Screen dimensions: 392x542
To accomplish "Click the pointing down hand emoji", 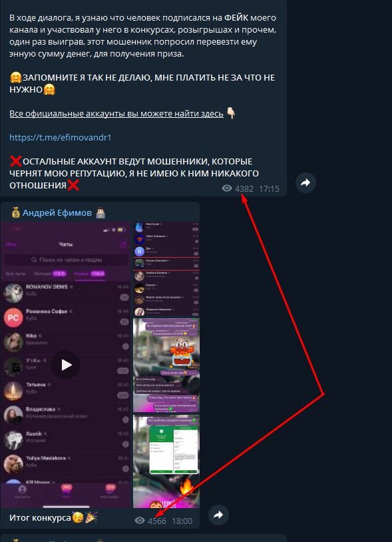I will (231, 113).
